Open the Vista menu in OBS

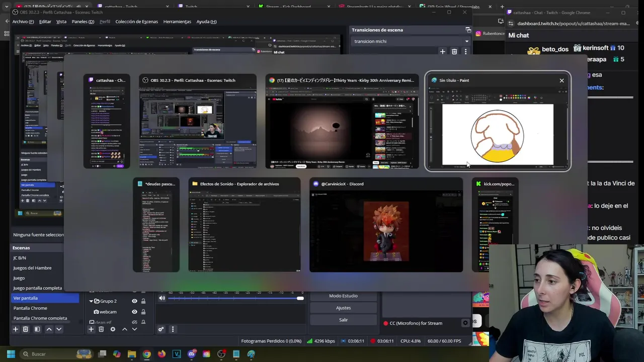(61, 22)
